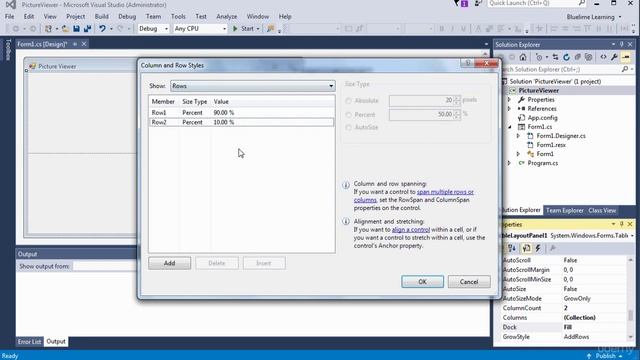Viewport: 640px width, 360px height.
Task: Select the Absolute size type radio
Action: 348,100
